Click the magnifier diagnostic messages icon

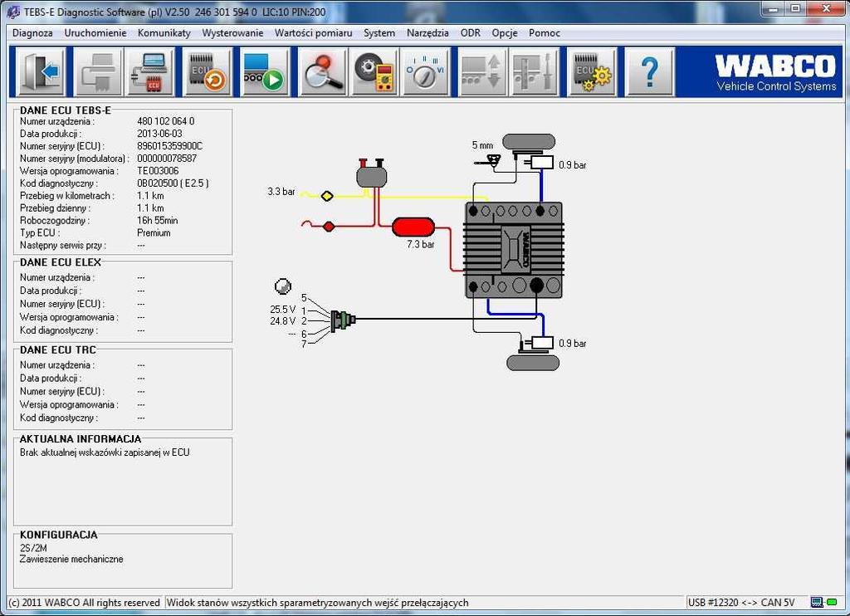[x=322, y=71]
